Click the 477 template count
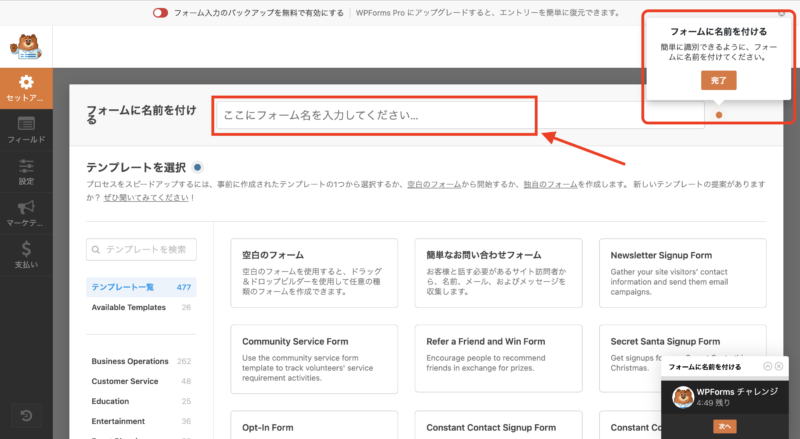Screen dimensions: 800x439 pyautogui.click(x=184, y=287)
